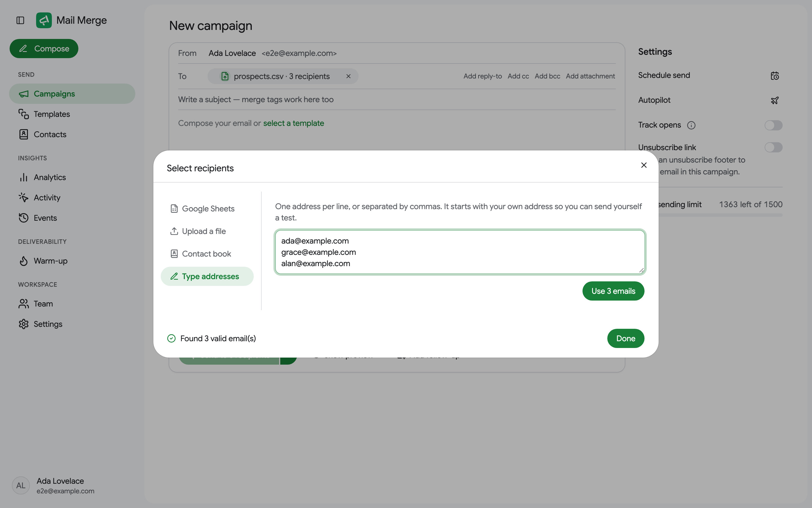Click the Warm-up flame icon
812x508 pixels.
coord(23,261)
